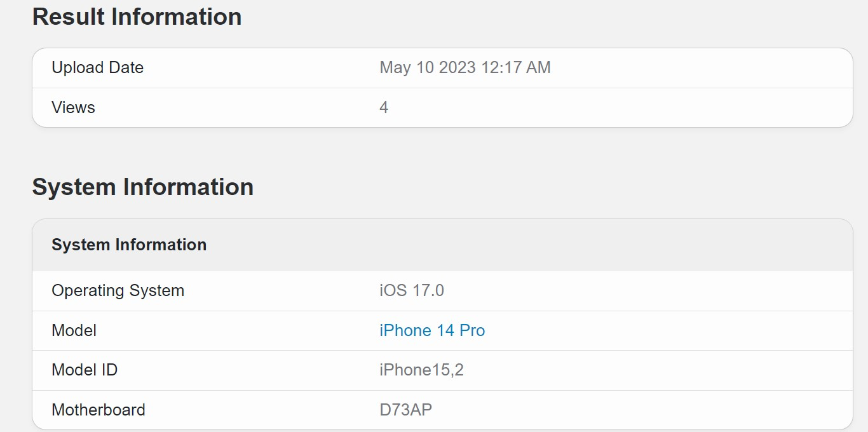
Task: Click the views count value 4
Action: (x=384, y=107)
